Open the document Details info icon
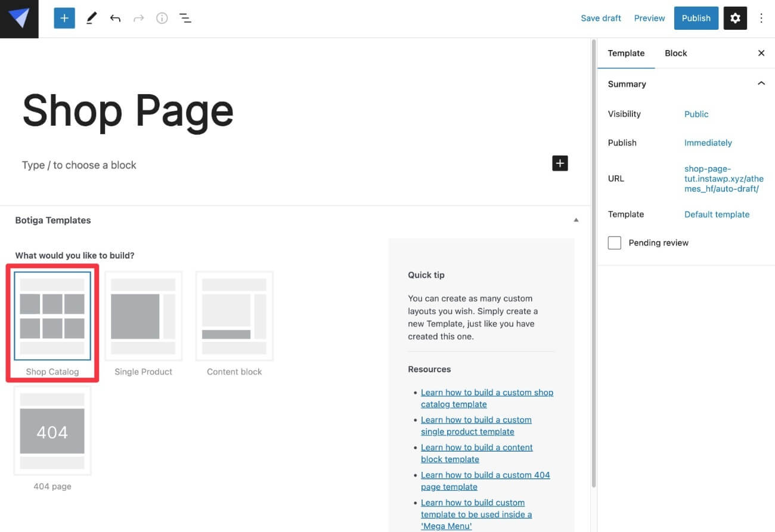 [162, 18]
